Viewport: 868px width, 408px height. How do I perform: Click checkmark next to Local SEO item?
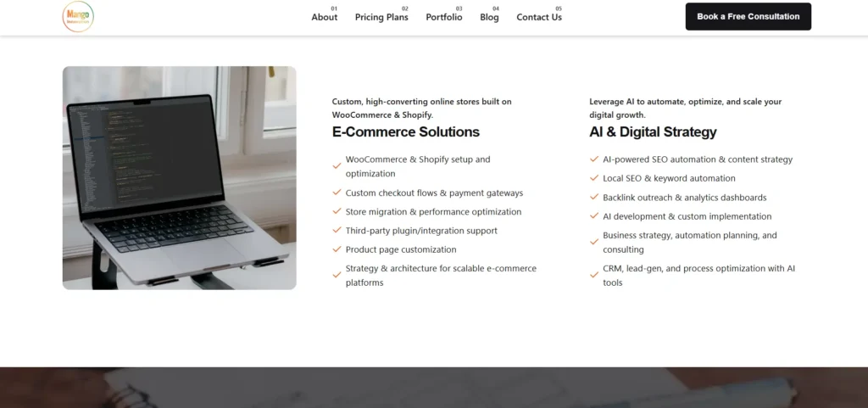(594, 178)
